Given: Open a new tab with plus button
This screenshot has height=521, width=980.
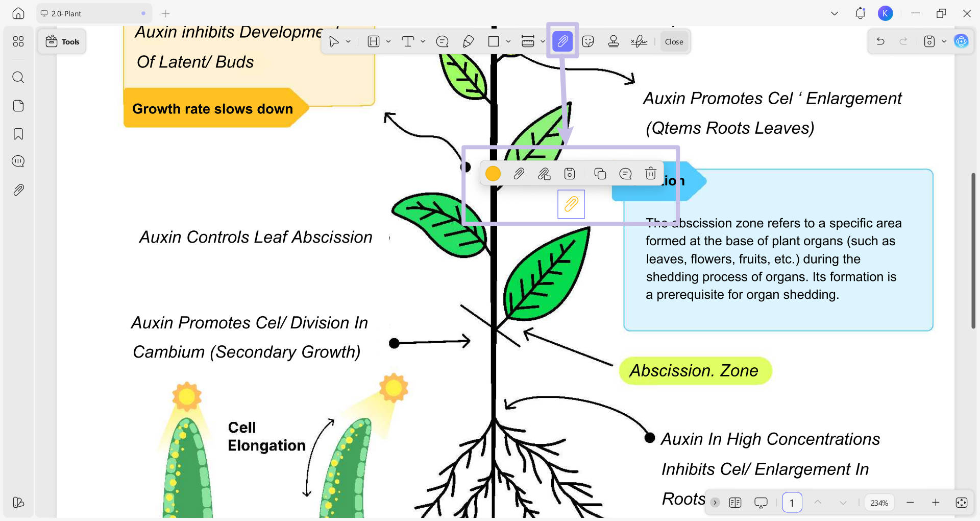Looking at the screenshot, I should click(165, 14).
